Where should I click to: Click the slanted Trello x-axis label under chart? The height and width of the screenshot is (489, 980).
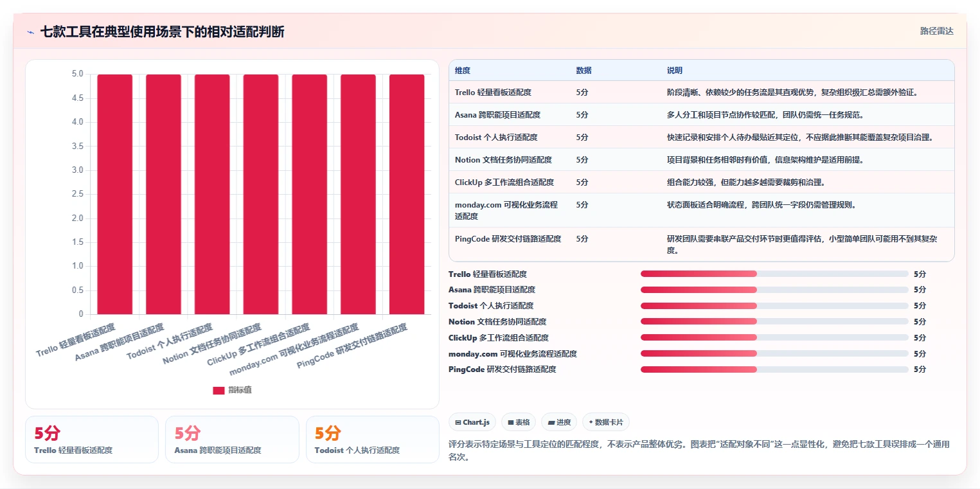(76, 340)
